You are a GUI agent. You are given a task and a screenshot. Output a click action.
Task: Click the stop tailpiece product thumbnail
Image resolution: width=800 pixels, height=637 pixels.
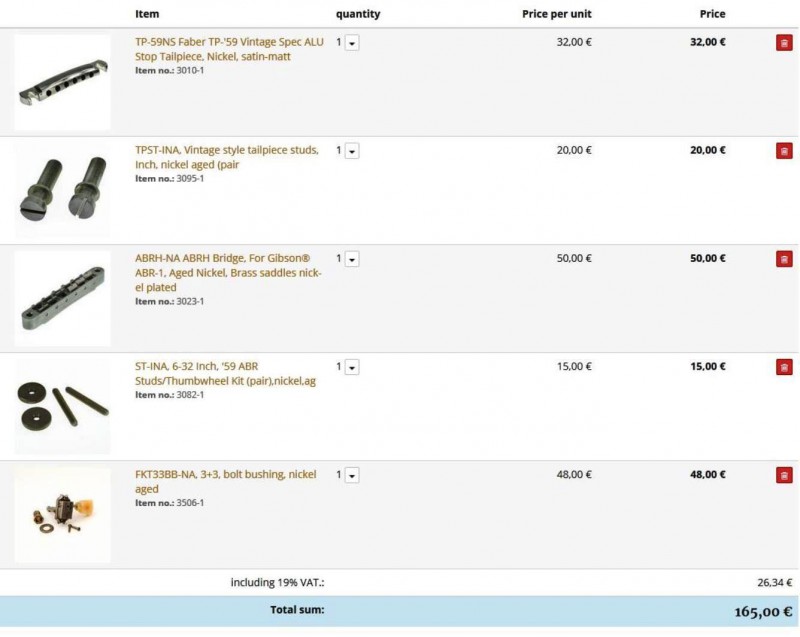pos(63,83)
